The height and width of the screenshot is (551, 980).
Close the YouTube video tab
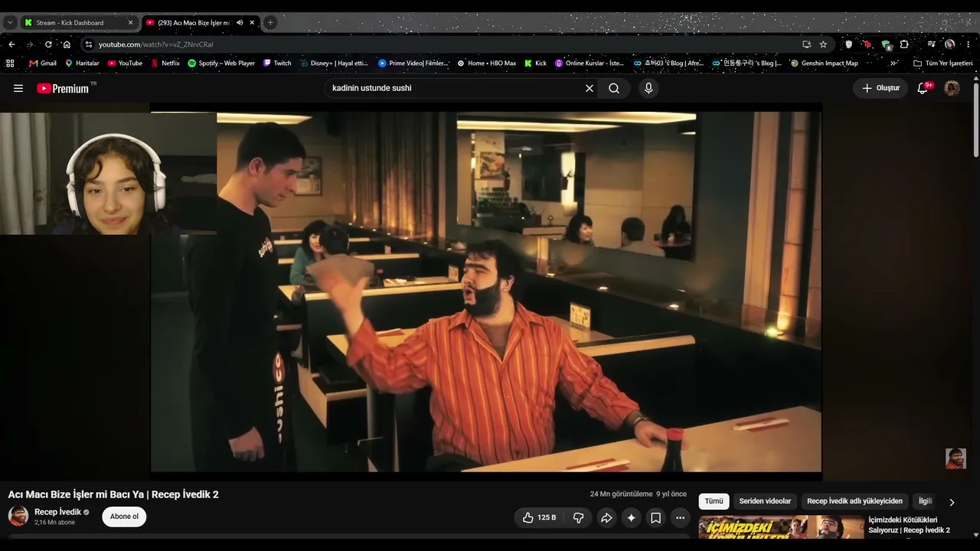[252, 23]
